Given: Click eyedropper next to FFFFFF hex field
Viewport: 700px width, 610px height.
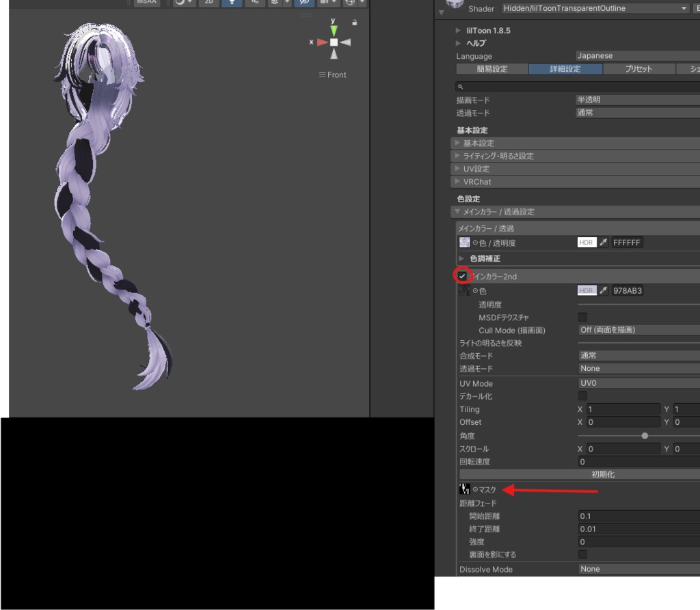Looking at the screenshot, I should click(x=604, y=242).
